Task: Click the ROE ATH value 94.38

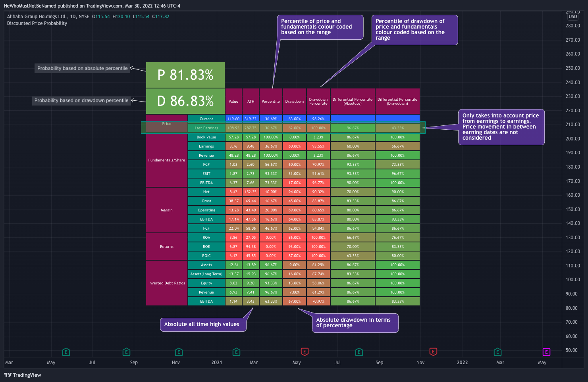Action: point(251,247)
